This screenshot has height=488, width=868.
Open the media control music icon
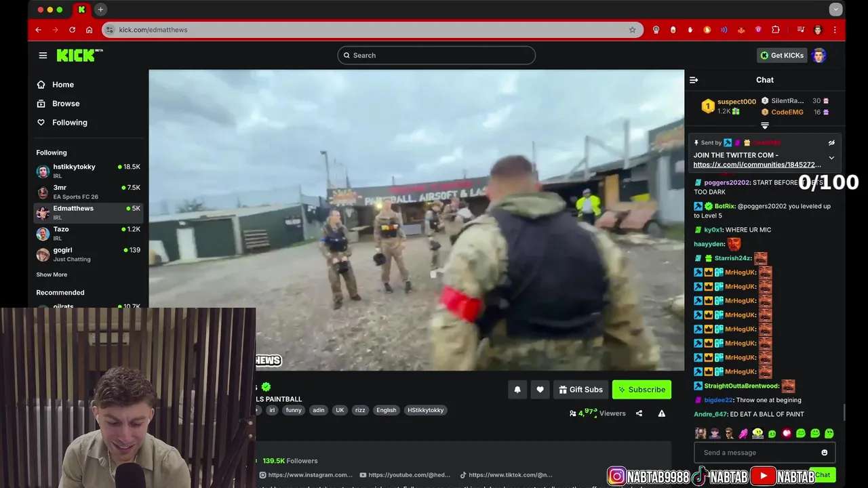coord(801,30)
